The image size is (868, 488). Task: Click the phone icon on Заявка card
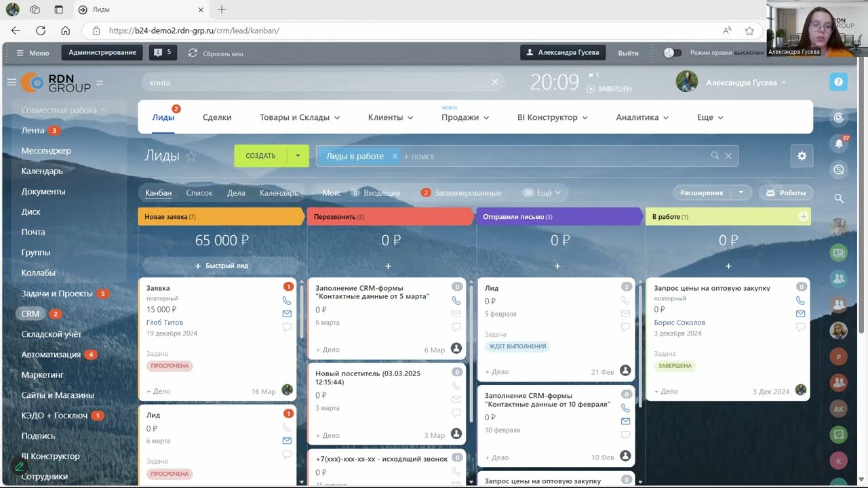click(287, 300)
